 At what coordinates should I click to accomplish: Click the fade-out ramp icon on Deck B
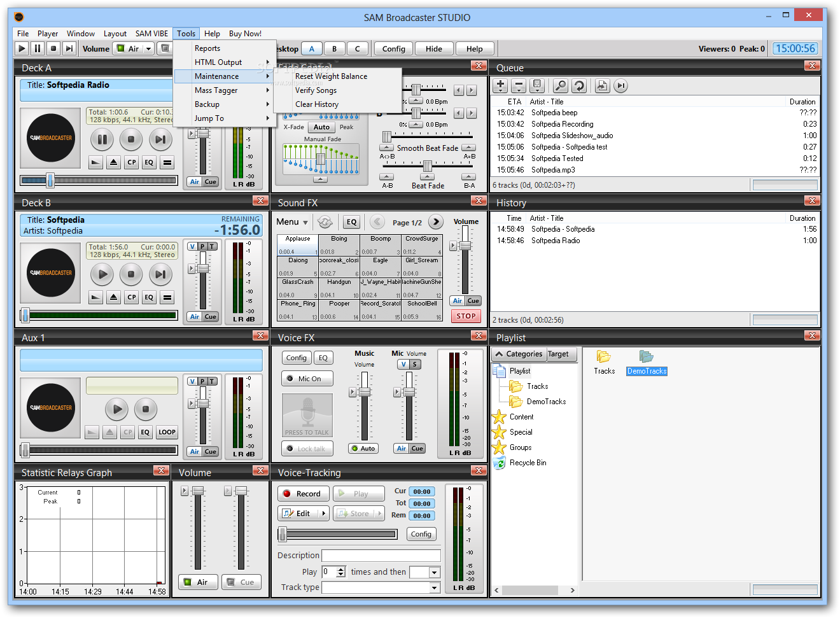click(x=95, y=297)
